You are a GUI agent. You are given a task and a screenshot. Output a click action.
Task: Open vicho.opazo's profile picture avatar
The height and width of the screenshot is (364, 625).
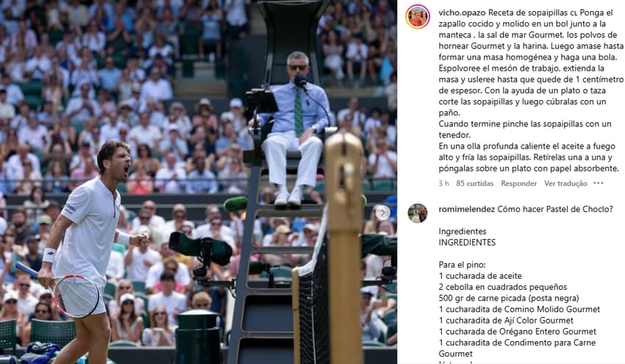(418, 17)
